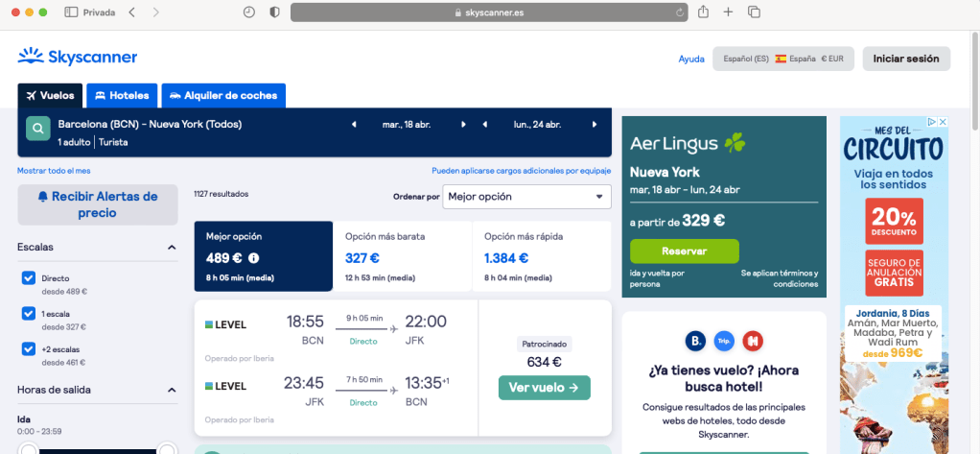Click previous day arrow for return date

[485, 124]
